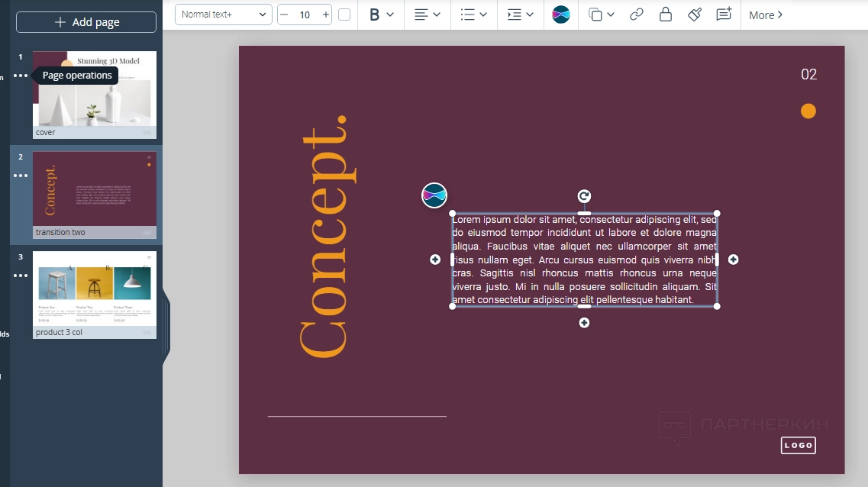Open the indent options dropdown
Viewport: 868px width, 487px height.
pyautogui.click(x=520, y=15)
